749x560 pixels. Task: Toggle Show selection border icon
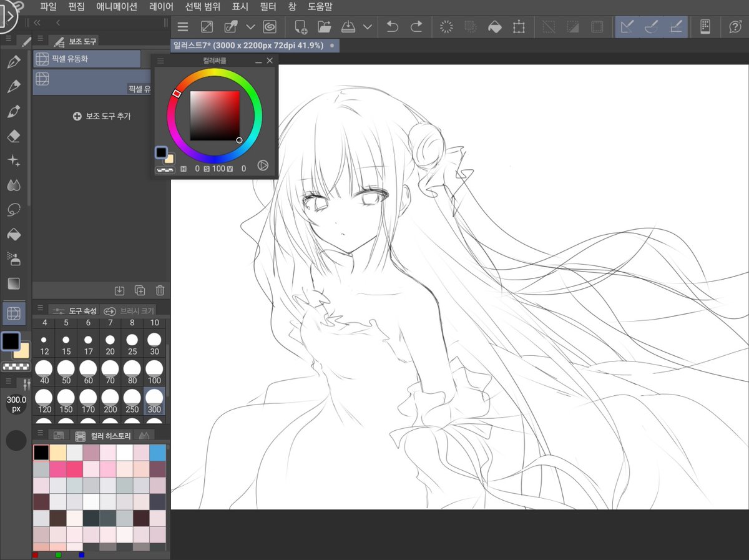point(597,27)
